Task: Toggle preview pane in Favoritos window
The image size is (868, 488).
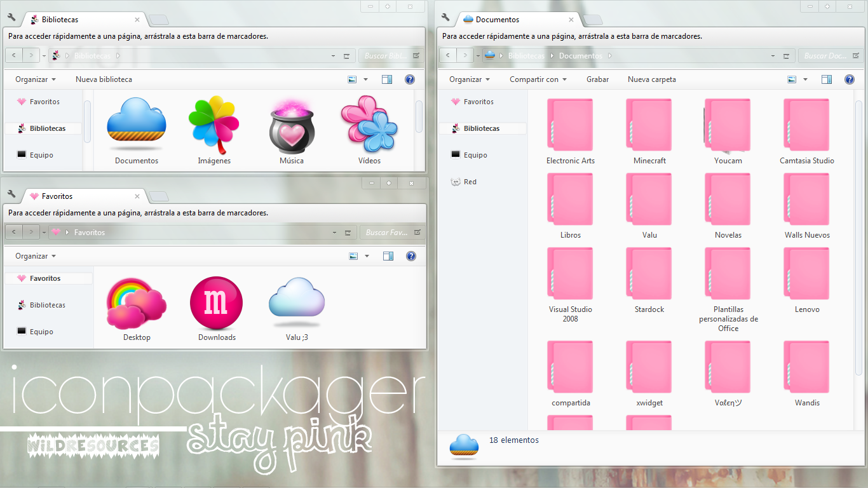Action: tap(388, 256)
